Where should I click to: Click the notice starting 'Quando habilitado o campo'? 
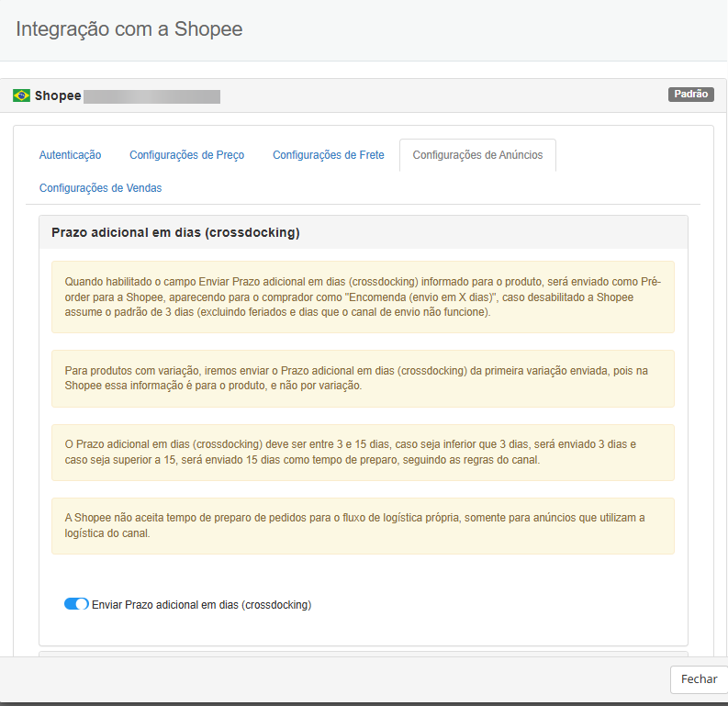pos(363,297)
